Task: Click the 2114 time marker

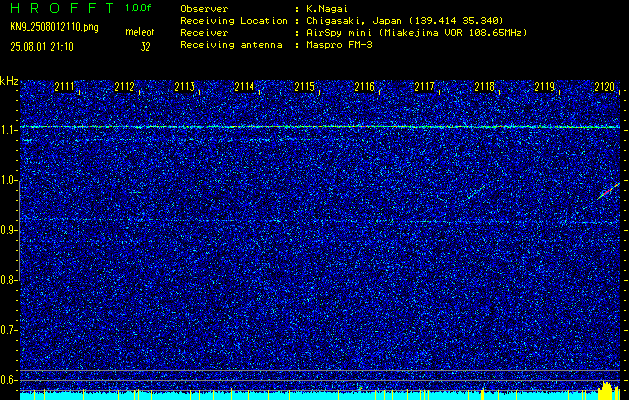Action: click(244, 87)
